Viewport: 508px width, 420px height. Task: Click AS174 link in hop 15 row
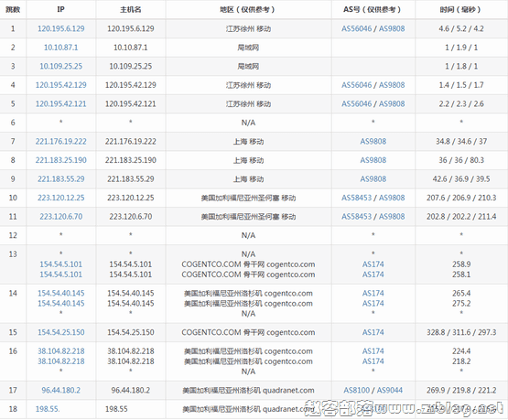click(x=373, y=332)
